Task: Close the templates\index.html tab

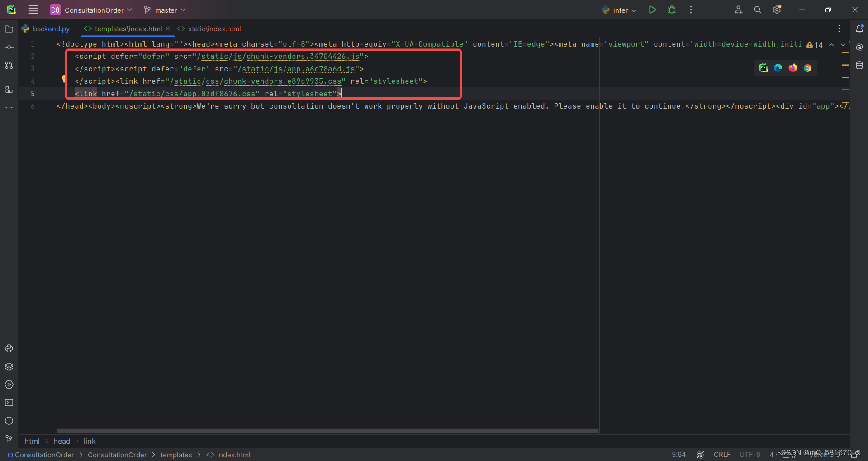Action: (x=168, y=29)
